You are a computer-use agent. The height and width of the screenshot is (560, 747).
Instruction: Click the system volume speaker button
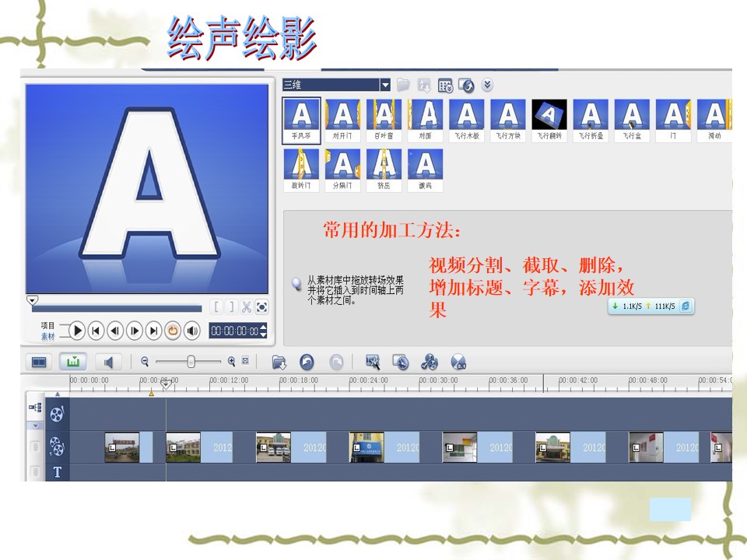191,331
